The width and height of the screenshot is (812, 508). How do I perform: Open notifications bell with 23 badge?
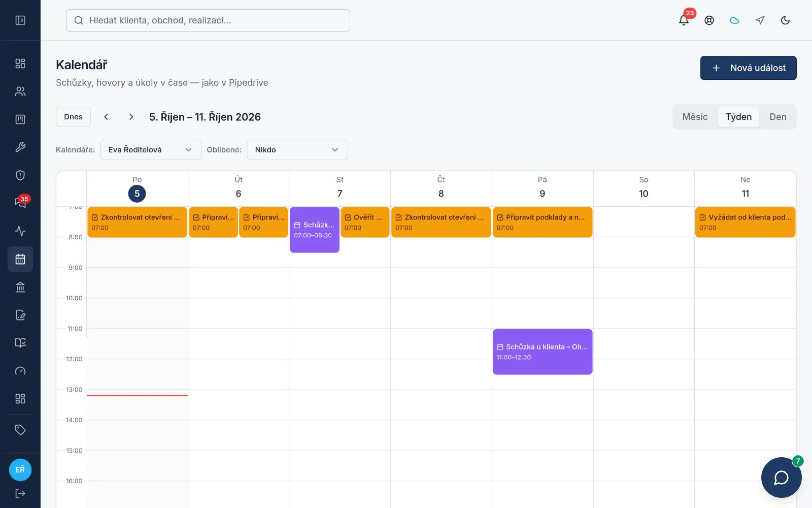point(684,20)
